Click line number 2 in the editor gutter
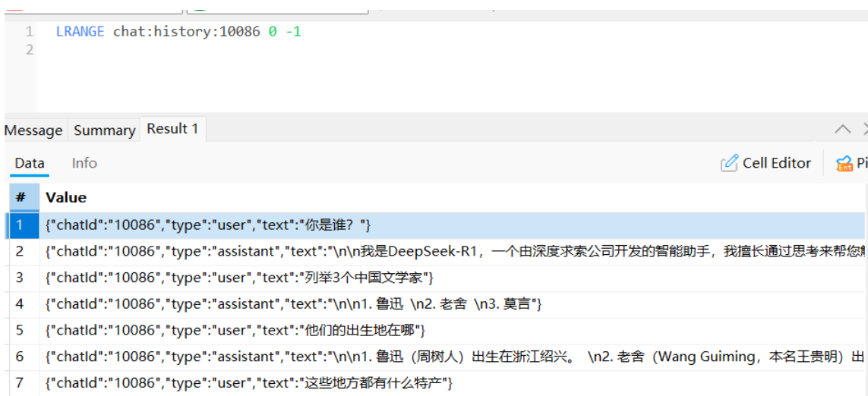Image resolution: width=868 pixels, height=396 pixels. point(28,50)
